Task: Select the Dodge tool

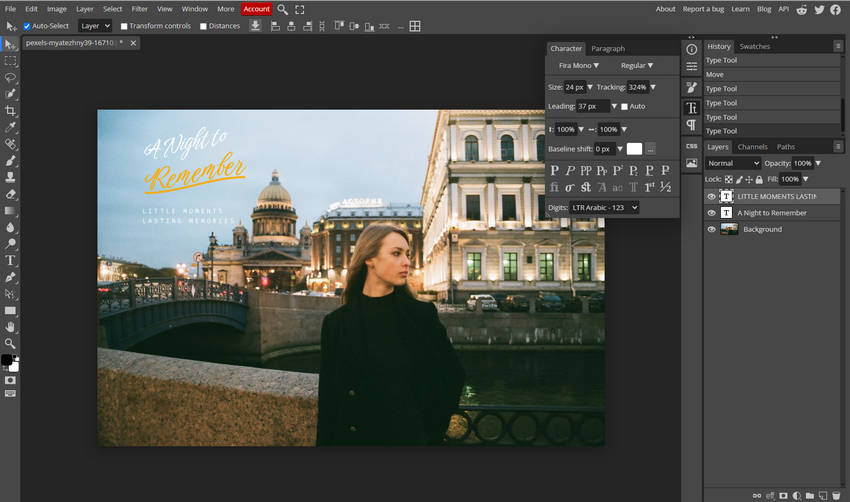Action: pos(10,244)
